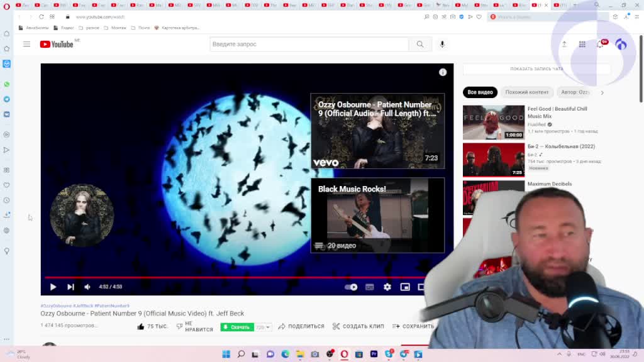The height and width of the screenshot is (362, 644).
Task: Open Skype from taskbar
Action: pos(389,354)
